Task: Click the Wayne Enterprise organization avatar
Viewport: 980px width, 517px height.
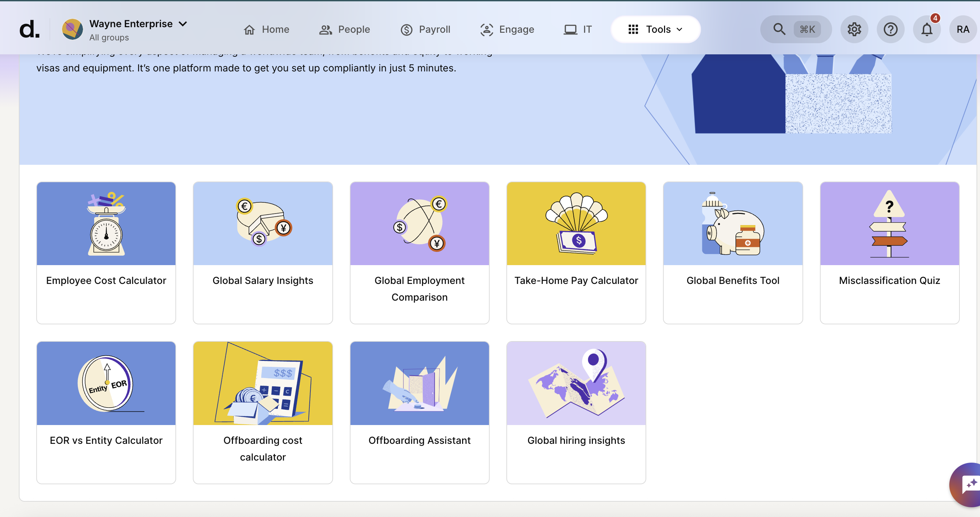Action: (72, 29)
